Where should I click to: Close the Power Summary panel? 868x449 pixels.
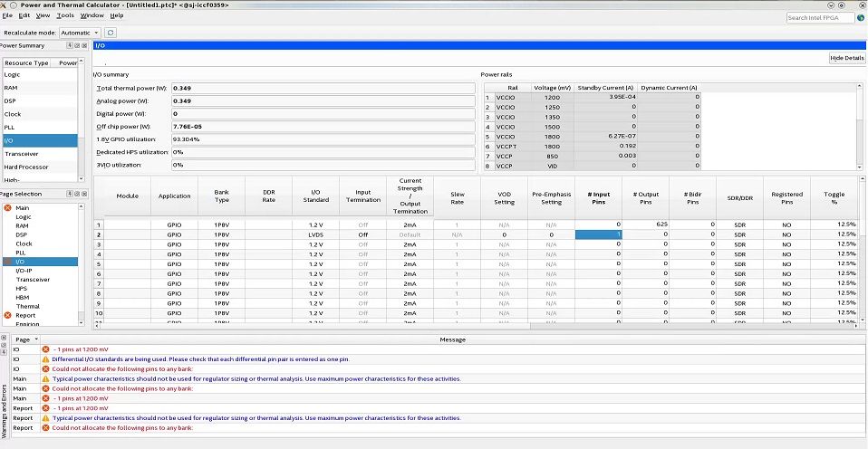click(x=84, y=45)
